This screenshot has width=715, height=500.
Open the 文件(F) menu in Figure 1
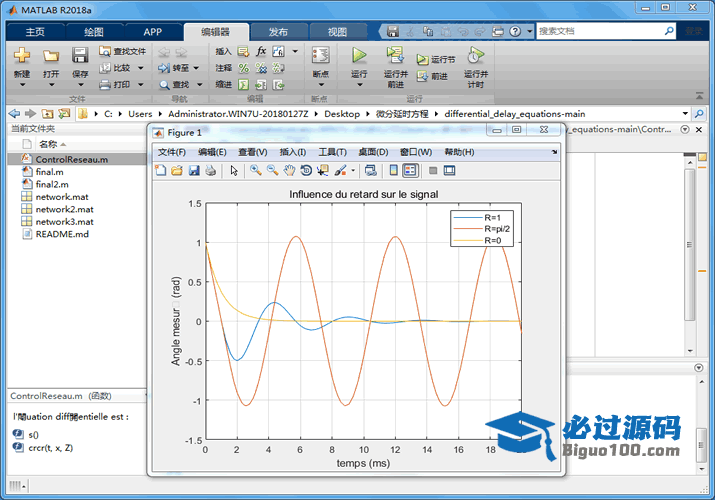click(x=172, y=152)
